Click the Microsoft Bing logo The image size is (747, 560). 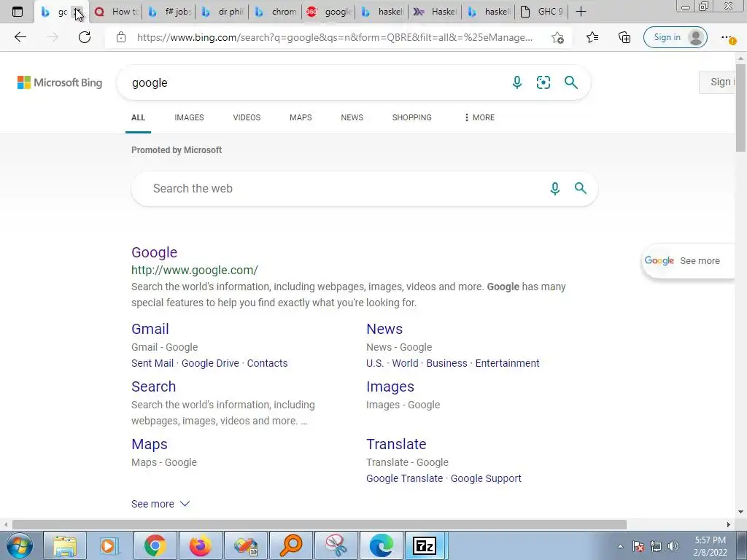pos(60,82)
